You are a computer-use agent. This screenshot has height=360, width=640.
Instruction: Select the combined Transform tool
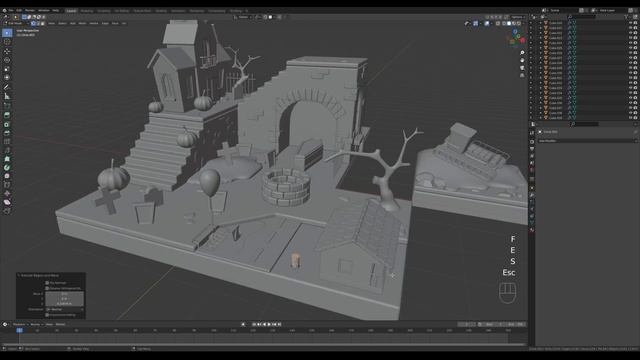(7, 78)
